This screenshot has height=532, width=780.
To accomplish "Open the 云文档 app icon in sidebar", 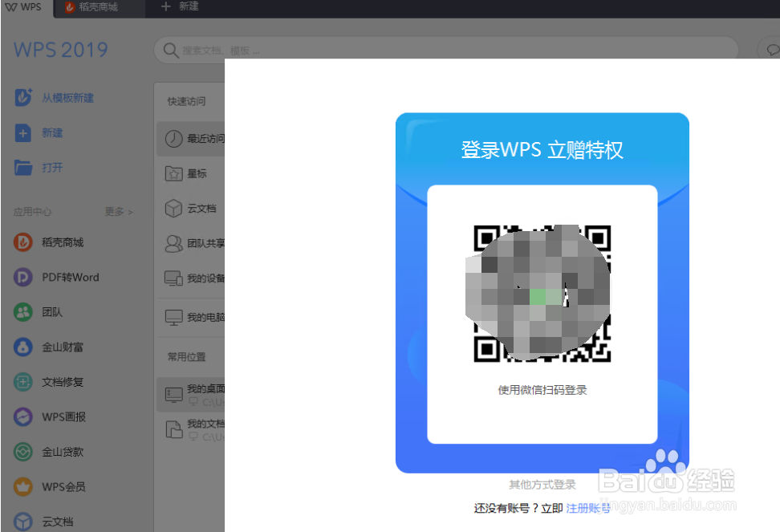I will [x=23, y=522].
